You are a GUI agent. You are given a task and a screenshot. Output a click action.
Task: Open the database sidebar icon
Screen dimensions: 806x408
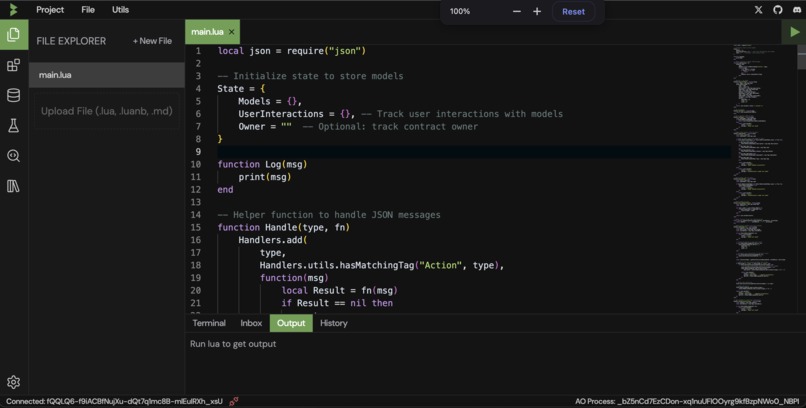coord(13,96)
